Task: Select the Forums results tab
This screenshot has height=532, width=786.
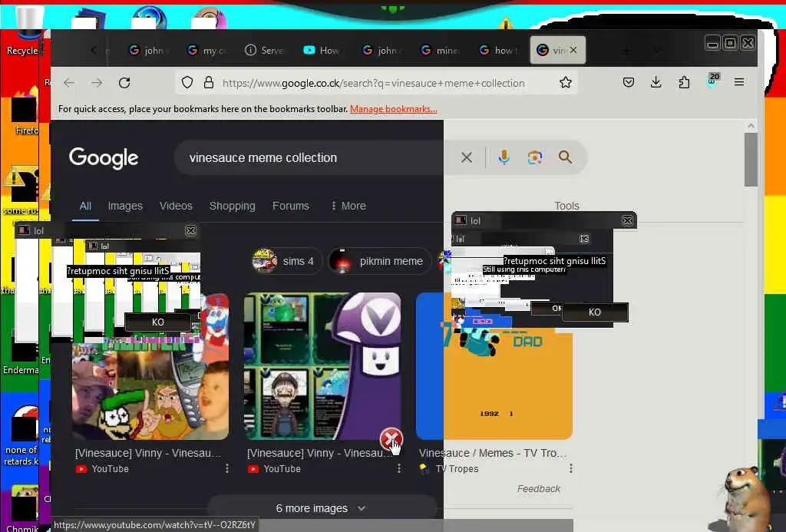Action: 291,206
